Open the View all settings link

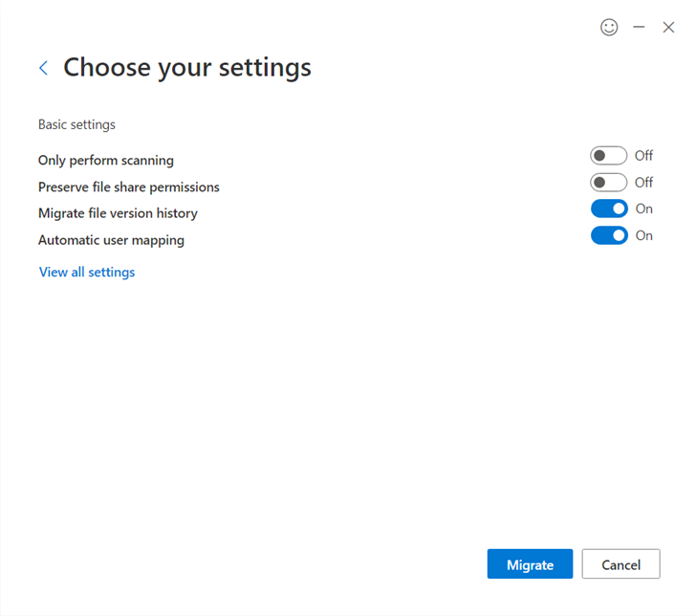tap(87, 272)
